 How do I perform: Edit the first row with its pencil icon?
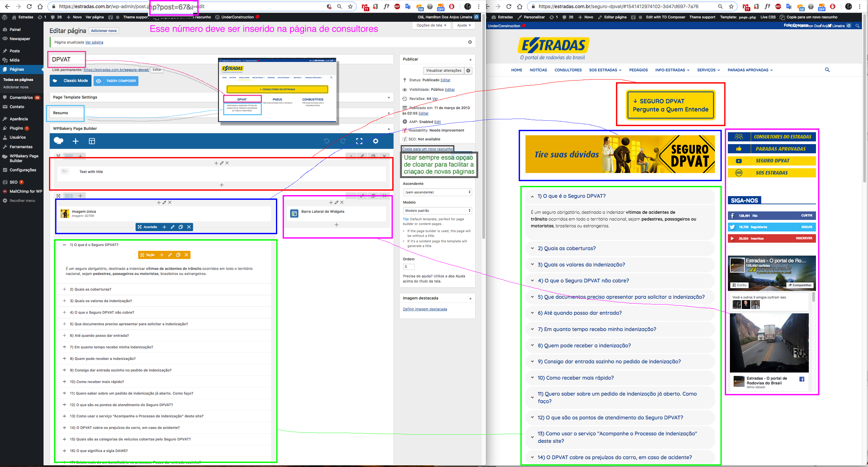362,156
